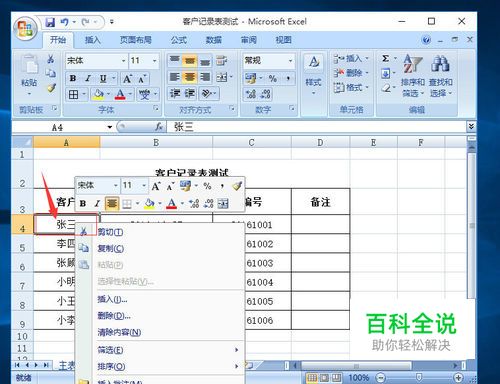The width and height of the screenshot is (500, 384).
Task: Open the ribbon borders dropdown arrow
Action: [x=84, y=94]
